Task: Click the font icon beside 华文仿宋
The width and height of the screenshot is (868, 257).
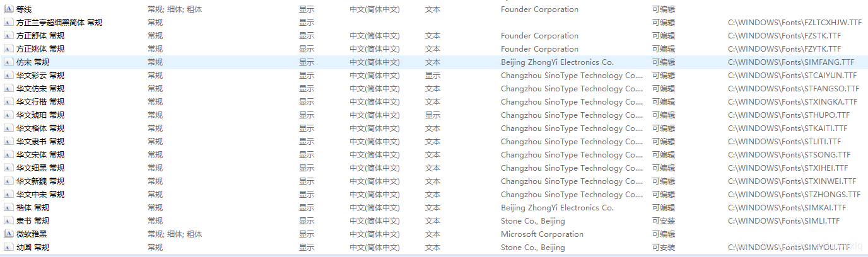Action: 8,89
